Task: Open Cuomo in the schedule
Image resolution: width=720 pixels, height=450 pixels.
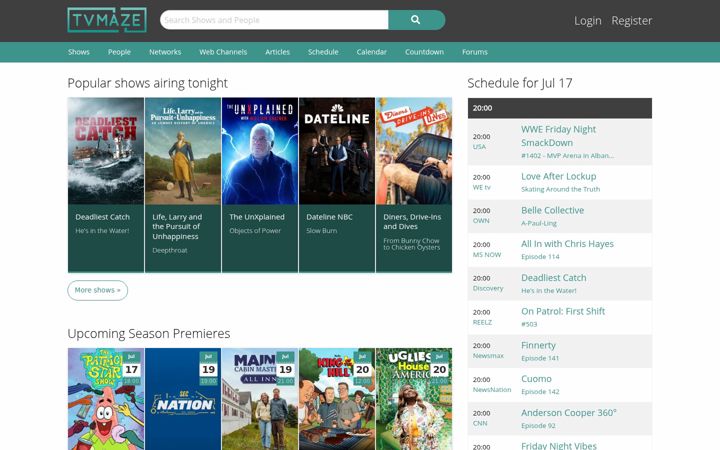Action: click(536, 379)
